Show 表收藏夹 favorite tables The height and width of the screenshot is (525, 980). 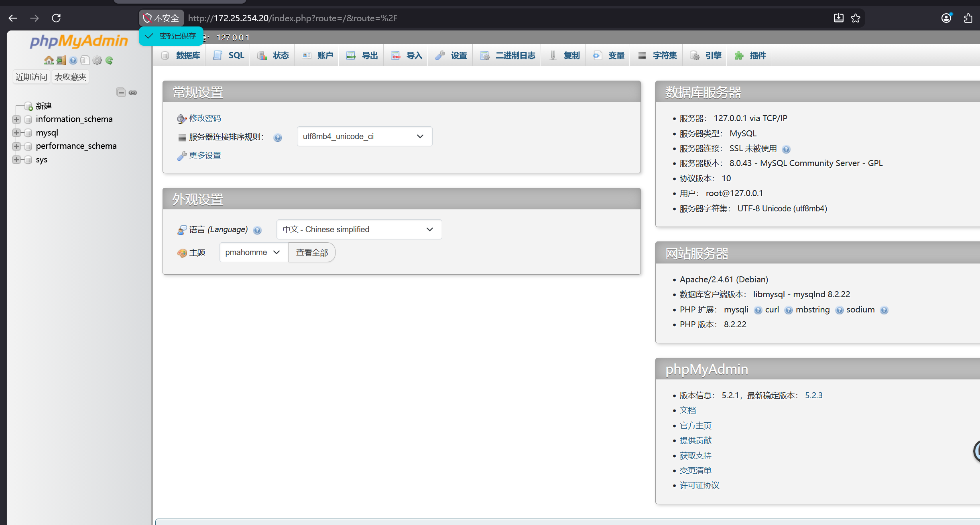pos(70,77)
